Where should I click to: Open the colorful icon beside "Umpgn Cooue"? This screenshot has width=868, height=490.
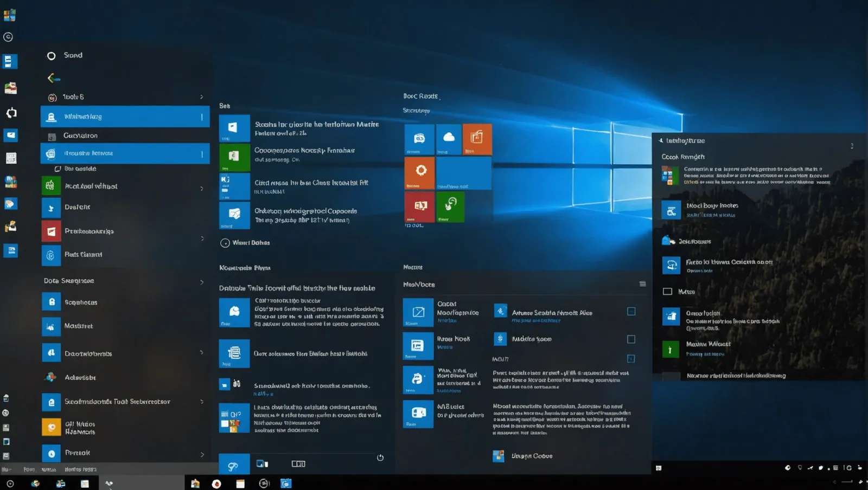pyautogui.click(x=498, y=456)
